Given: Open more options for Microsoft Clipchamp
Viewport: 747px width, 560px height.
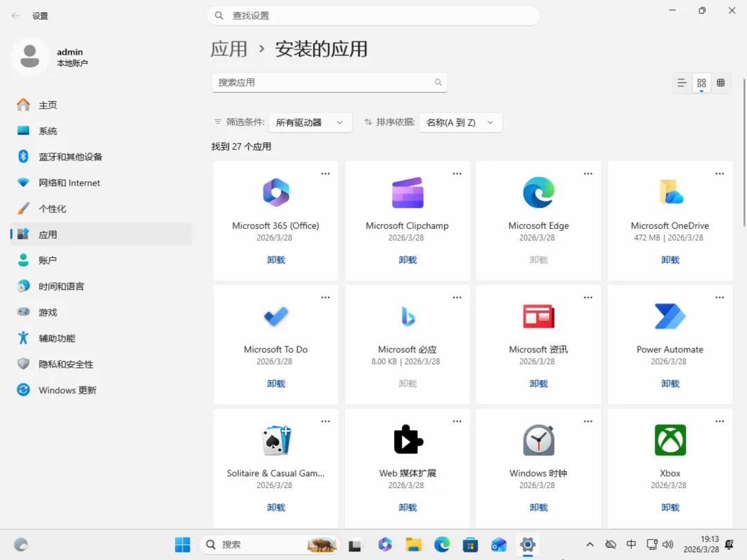Looking at the screenshot, I should [457, 174].
